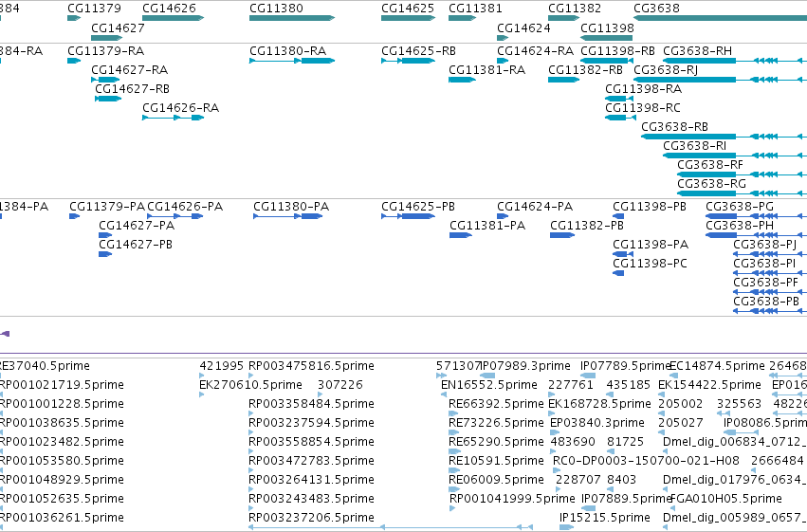Screen dimensions: 807x532
Task: Select transcript CG14624-RA
Action: (503, 61)
